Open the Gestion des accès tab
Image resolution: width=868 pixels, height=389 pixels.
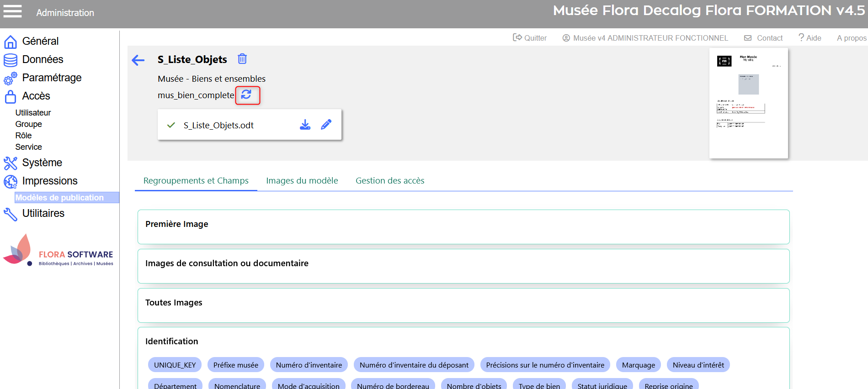tap(389, 180)
